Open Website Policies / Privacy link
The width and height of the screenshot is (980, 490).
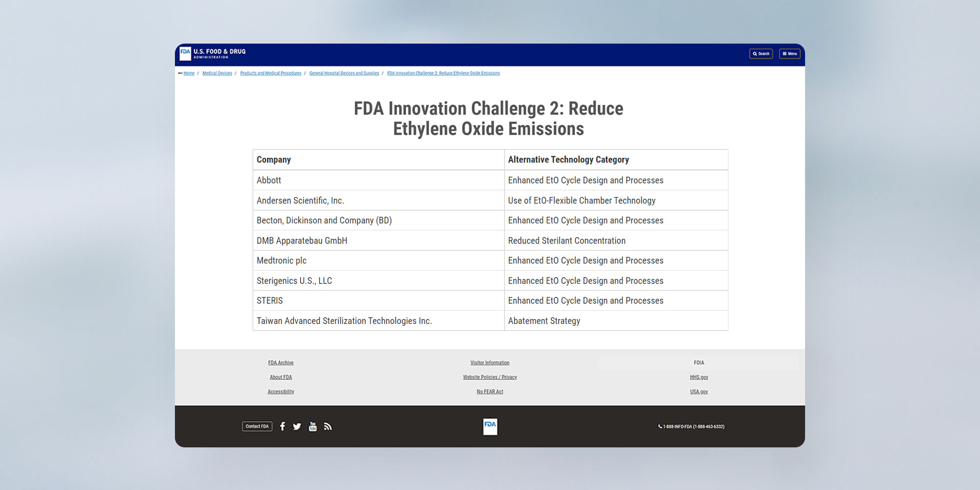(490, 377)
